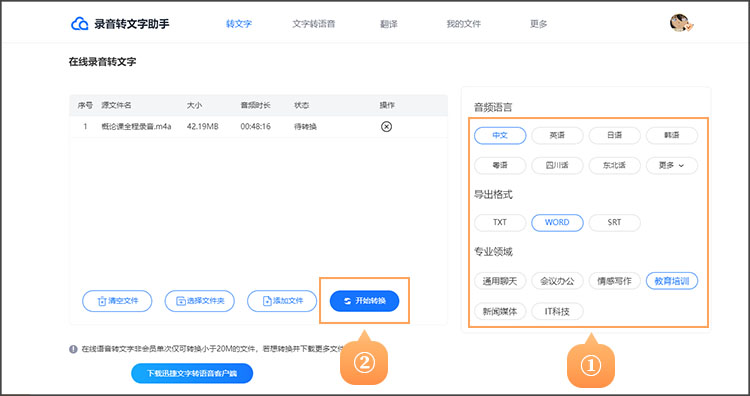This screenshot has width=750, height=396.
Task: Click the 音频语言 section label
Action: [x=493, y=108]
